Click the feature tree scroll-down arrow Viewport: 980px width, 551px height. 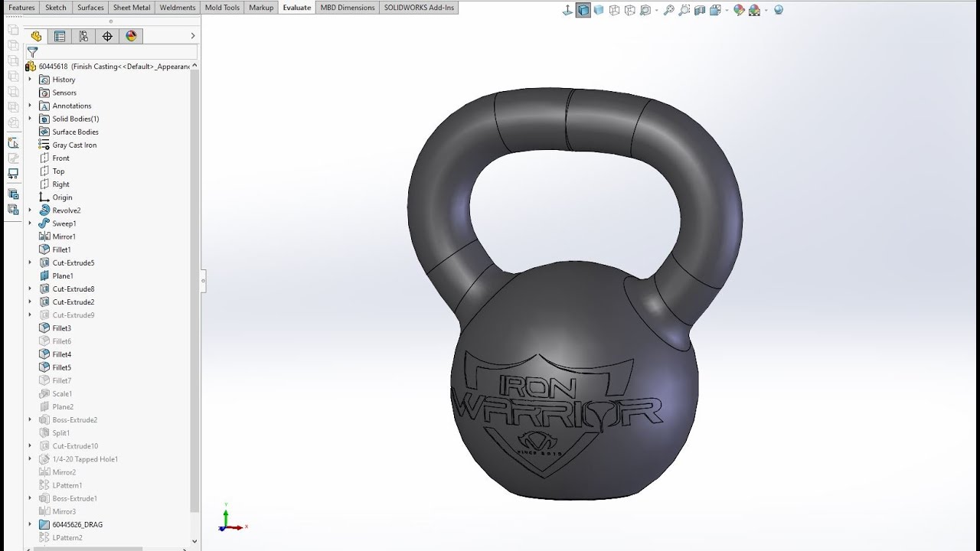194,541
